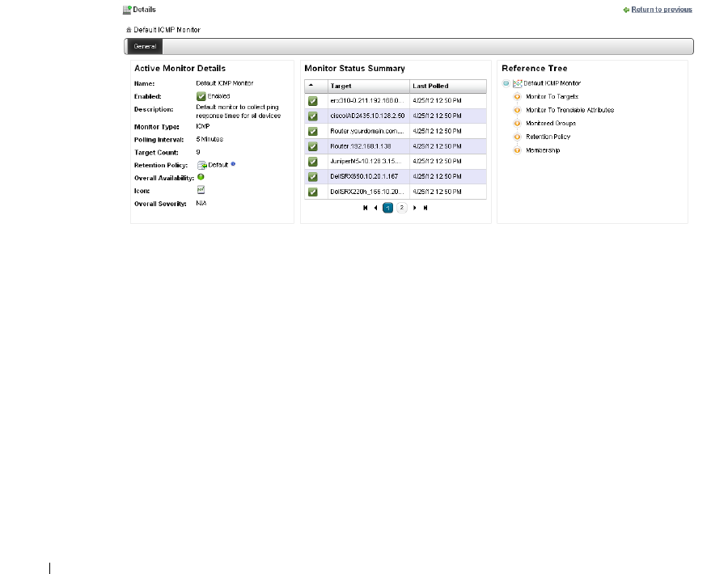This screenshot has width=728, height=574.
Task: Click Default ICMP Monitor label in Reference Tree
Action: click(552, 83)
